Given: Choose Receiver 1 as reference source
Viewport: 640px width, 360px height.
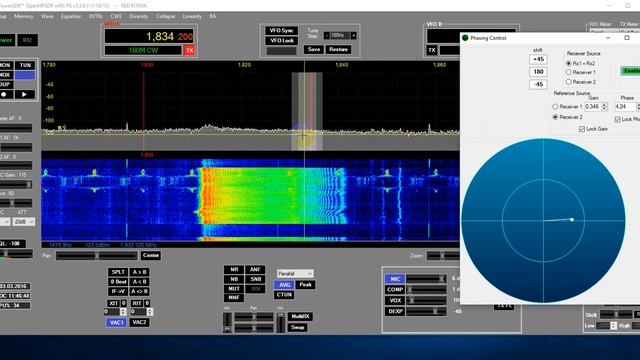Looking at the screenshot, I should [555, 107].
